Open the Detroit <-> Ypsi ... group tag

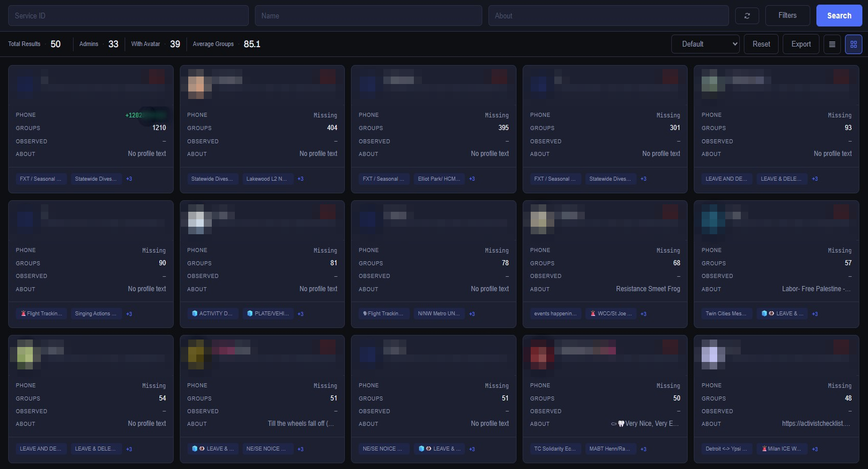(726, 449)
